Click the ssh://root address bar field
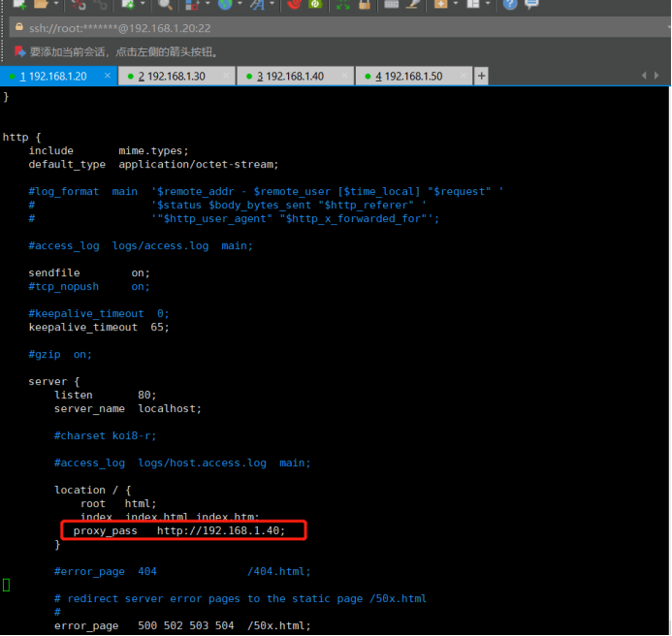 [338, 28]
